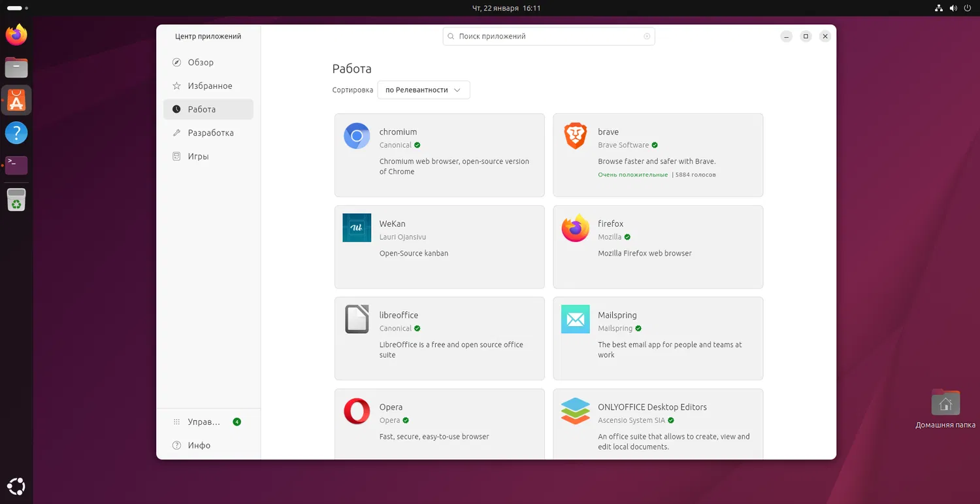Open the chromium app title

pyautogui.click(x=398, y=132)
